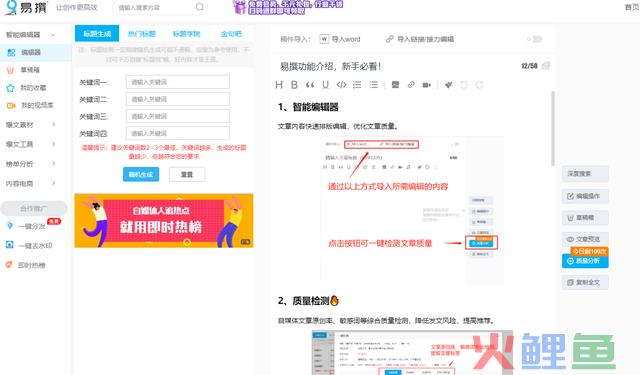Click the 易撰 logo in the header
640x375 pixels.
pos(26,7)
